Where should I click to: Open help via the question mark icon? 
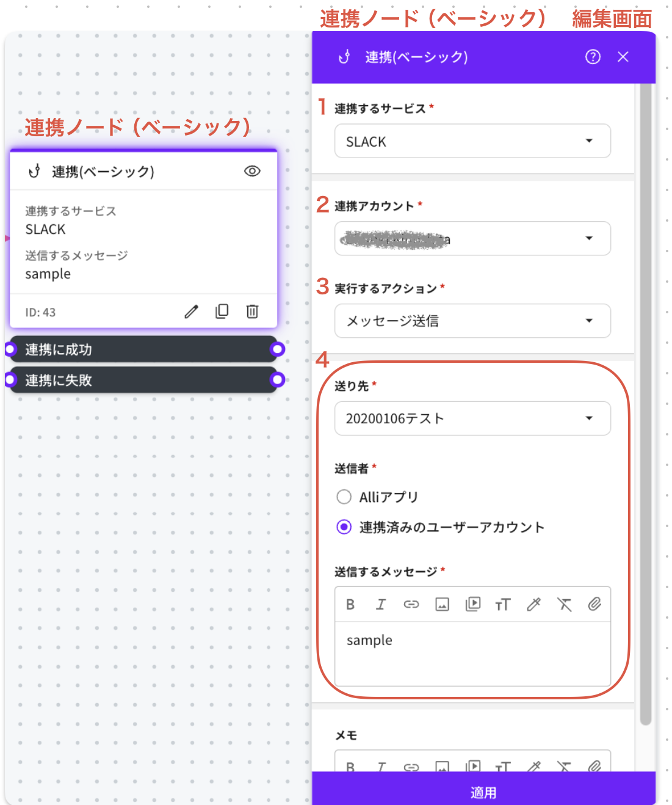pyautogui.click(x=593, y=57)
